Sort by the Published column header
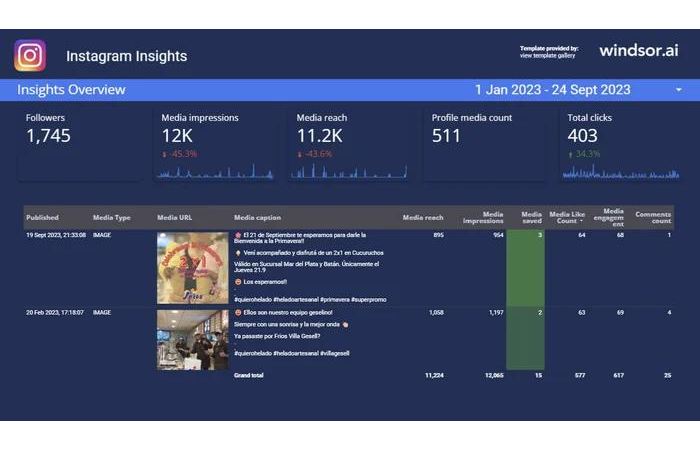 42,217
